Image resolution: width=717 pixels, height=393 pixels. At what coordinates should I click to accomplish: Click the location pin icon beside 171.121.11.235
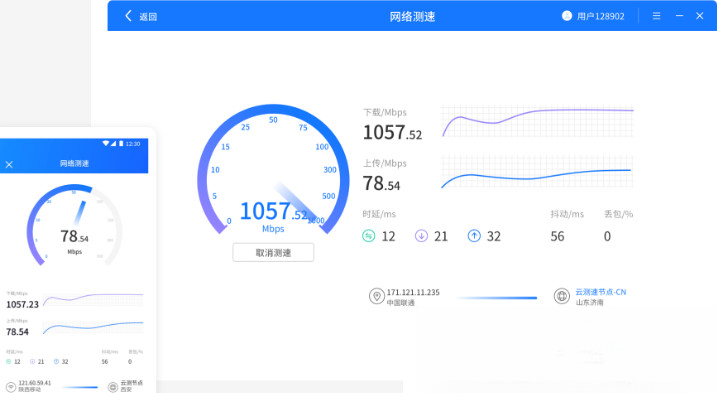[x=377, y=296]
